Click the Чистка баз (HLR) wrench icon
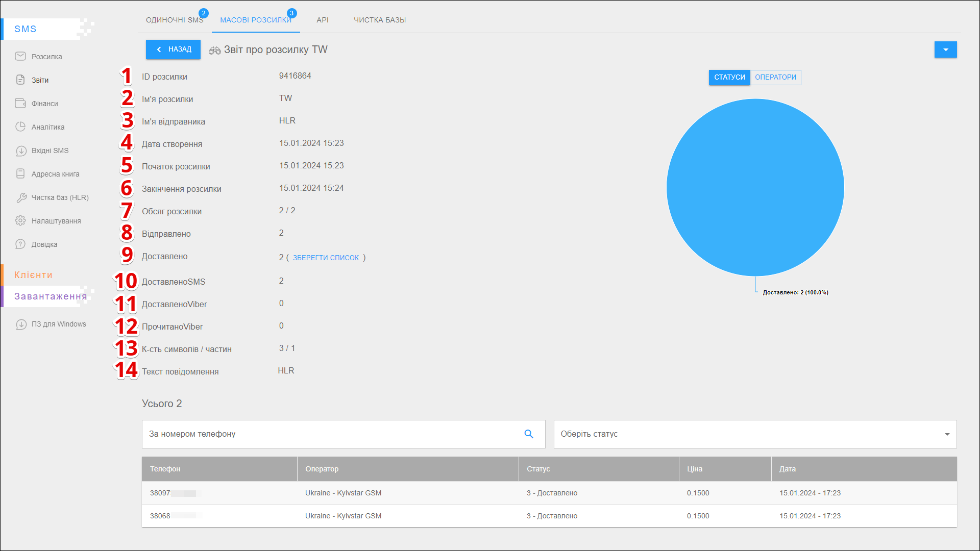Screen dimensions: 980x551 coord(21,197)
